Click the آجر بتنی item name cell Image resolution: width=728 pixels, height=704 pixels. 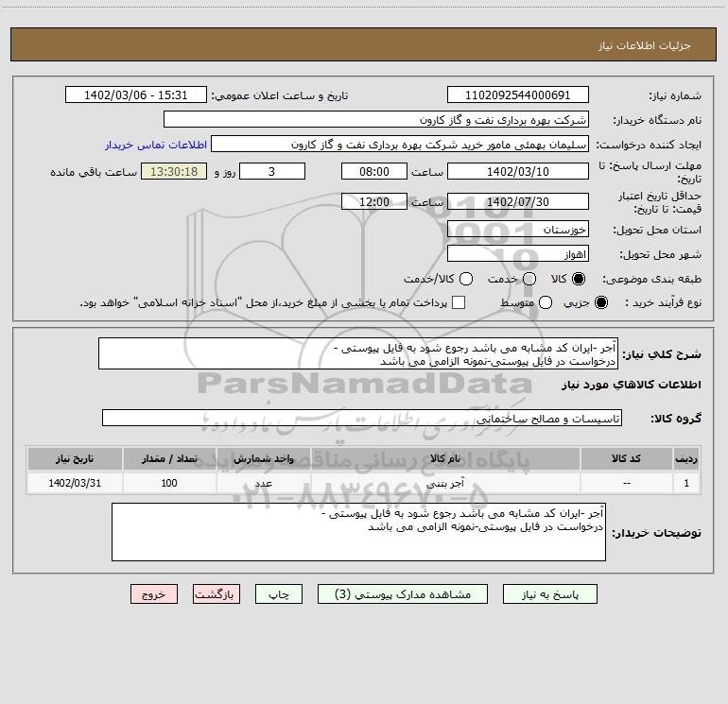[445, 484]
